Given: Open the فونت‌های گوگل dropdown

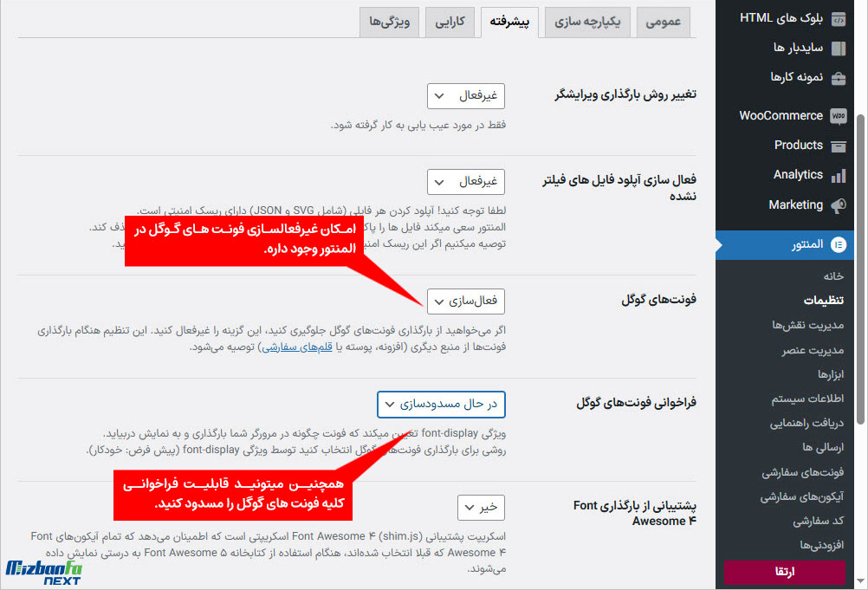Looking at the screenshot, I should tap(466, 301).
